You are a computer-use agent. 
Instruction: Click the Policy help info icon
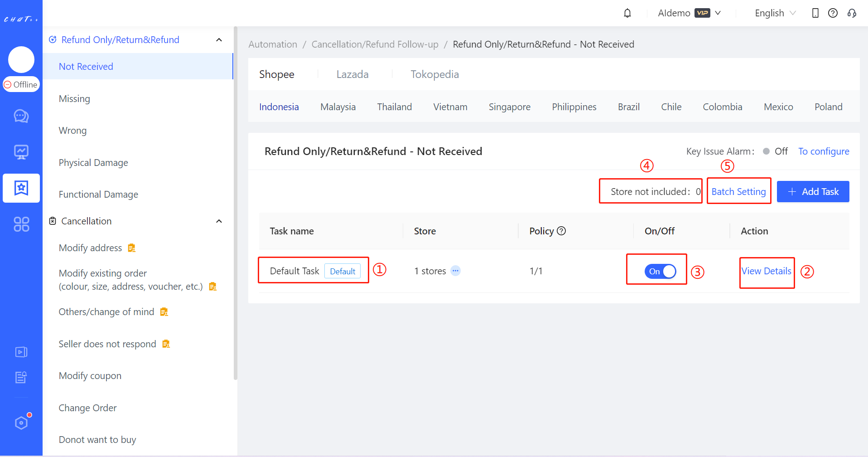coord(561,231)
